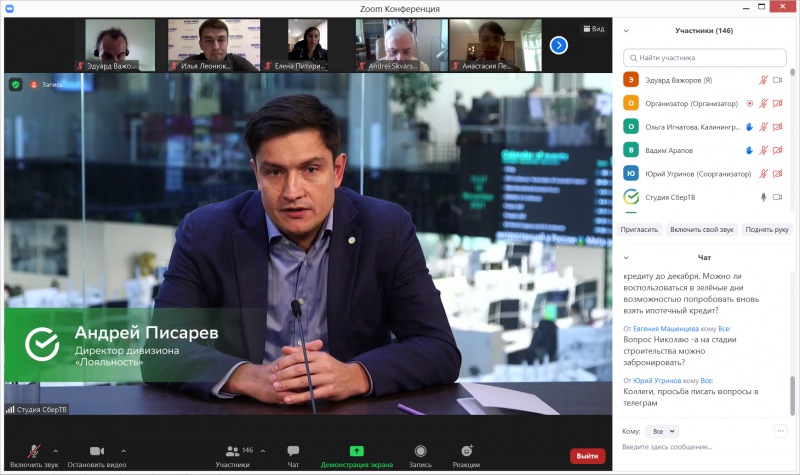Open the Кому recipient dropdown Все
This screenshot has width=800, height=475.
(661, 431)
